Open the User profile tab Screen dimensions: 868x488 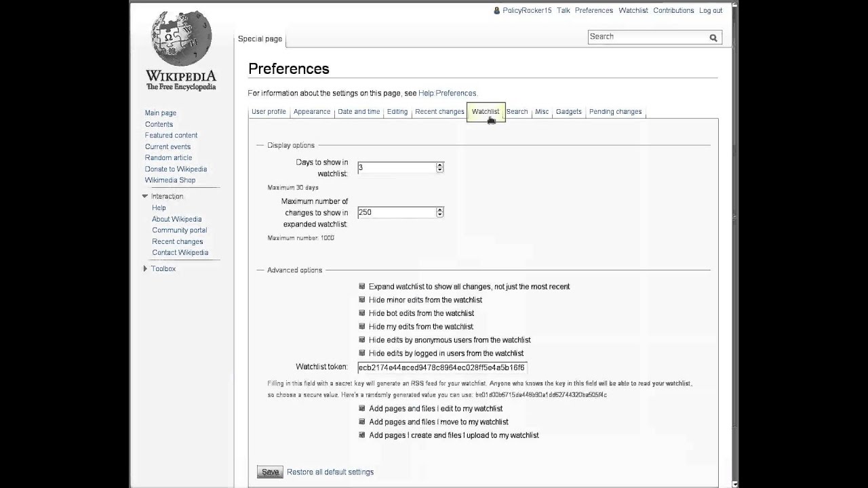pos(269,112)
